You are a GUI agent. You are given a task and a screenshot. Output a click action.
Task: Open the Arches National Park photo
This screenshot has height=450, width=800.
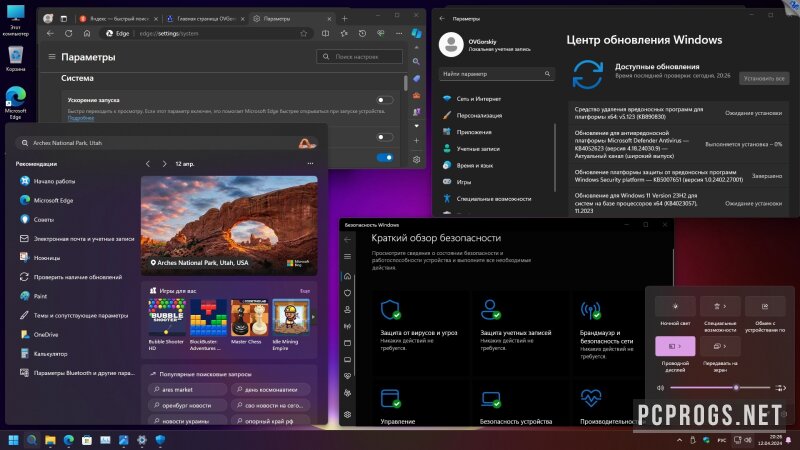click(x=229, y=226)
